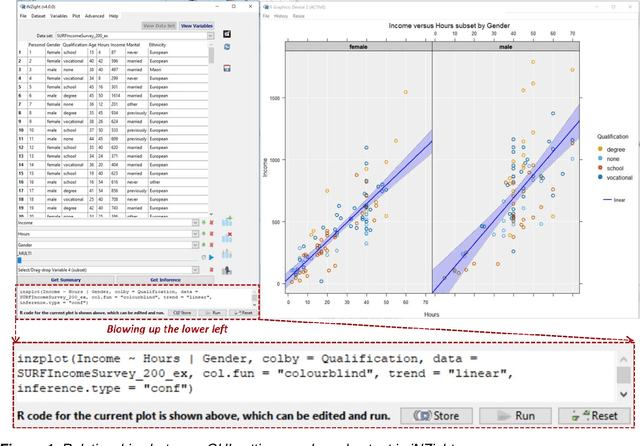The height and width of the screenshot is (446, 640).
Task: Open the Dataset menu in iNZight
Action: [40, 16]
